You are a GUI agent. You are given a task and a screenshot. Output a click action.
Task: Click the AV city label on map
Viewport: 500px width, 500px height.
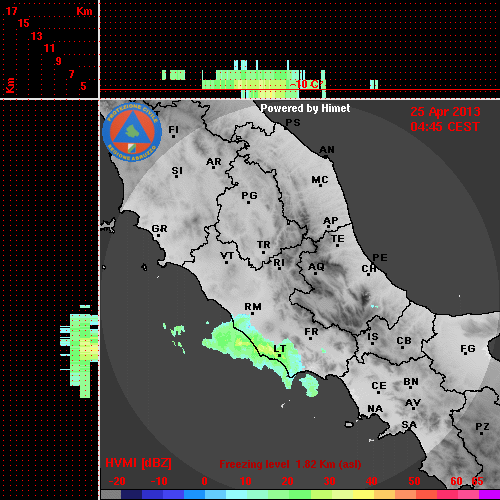coord(413,403)
